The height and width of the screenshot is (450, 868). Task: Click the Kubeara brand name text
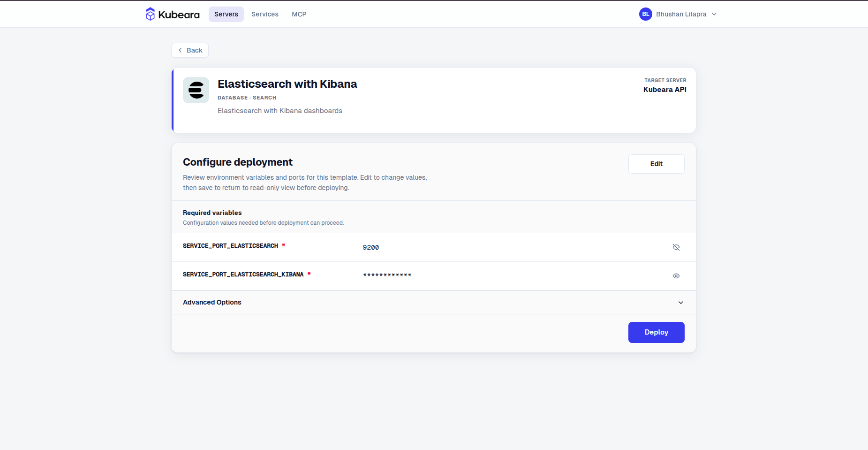179,15
